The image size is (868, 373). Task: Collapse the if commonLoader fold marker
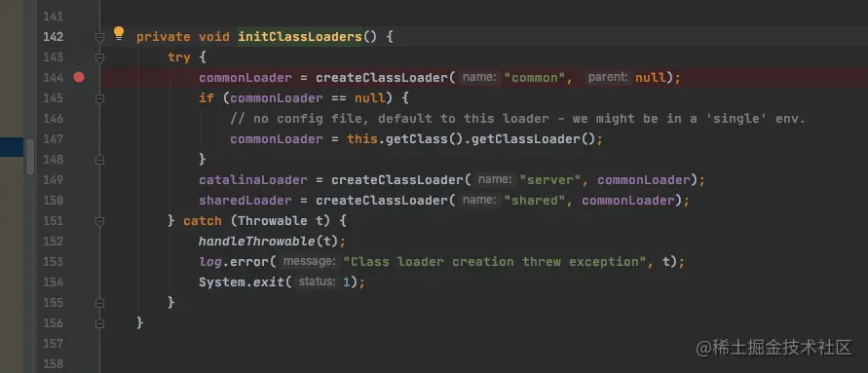[99, 98]
